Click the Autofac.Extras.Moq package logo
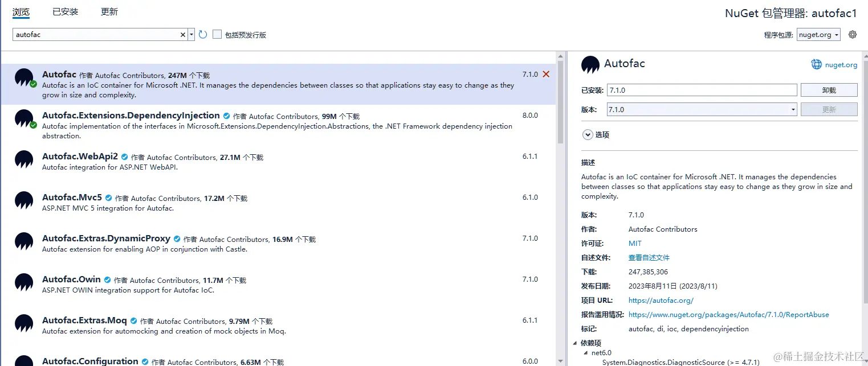The image size is (868, 366). [24, 323]
